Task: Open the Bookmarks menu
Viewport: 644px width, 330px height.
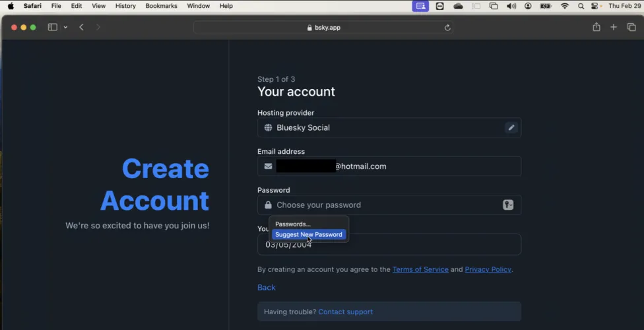Action: (161, 6)
